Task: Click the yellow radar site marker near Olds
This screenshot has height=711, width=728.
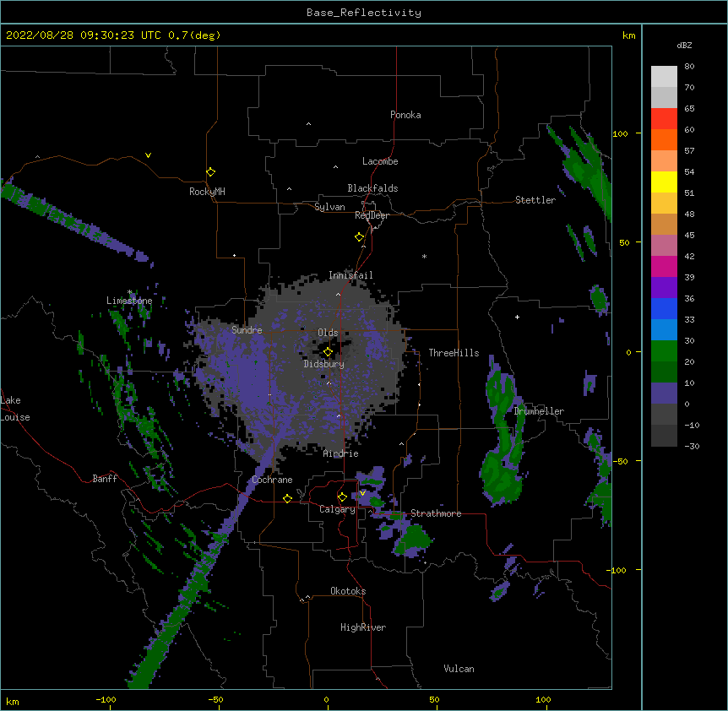Action: 328,352
